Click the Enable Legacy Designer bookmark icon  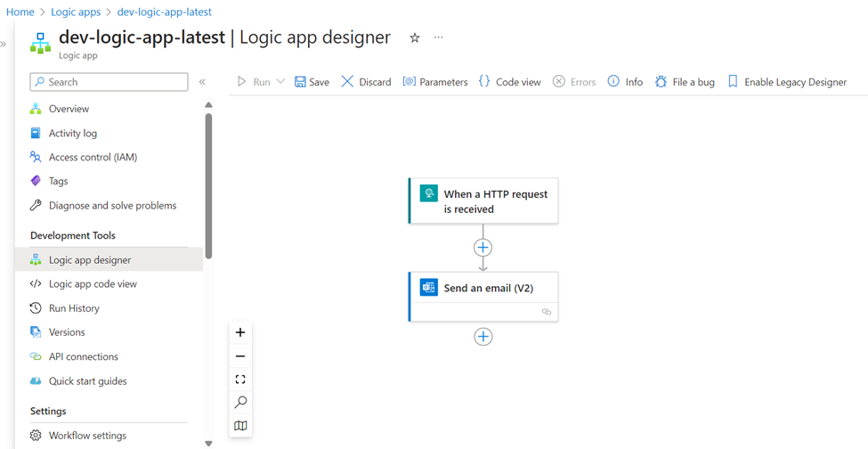tap(733, 82)
